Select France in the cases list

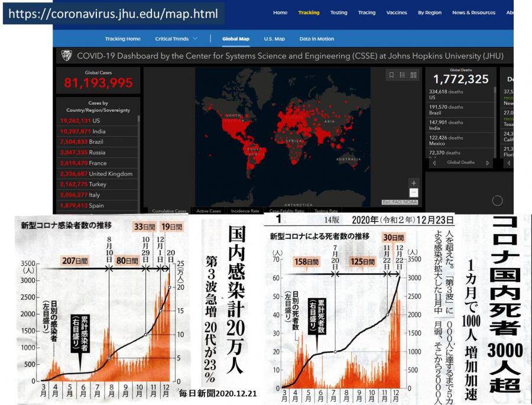(x=98, y=163)
